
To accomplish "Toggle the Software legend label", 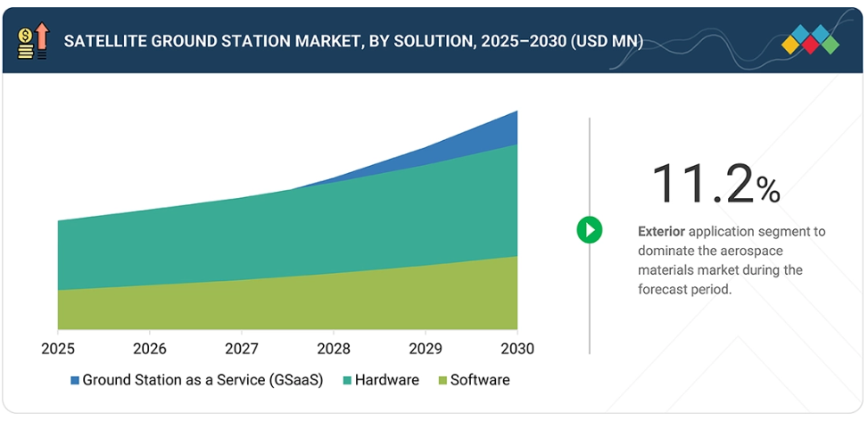I will (480, 380).
